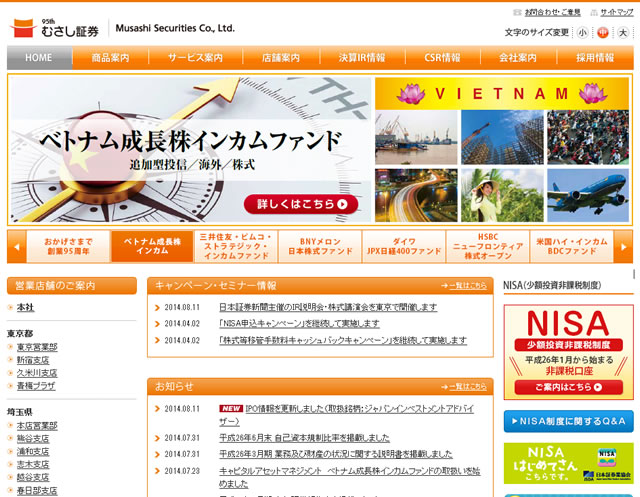Select the 三井住友・ピムコ・ストラテジック slide tab

(236, 246)
